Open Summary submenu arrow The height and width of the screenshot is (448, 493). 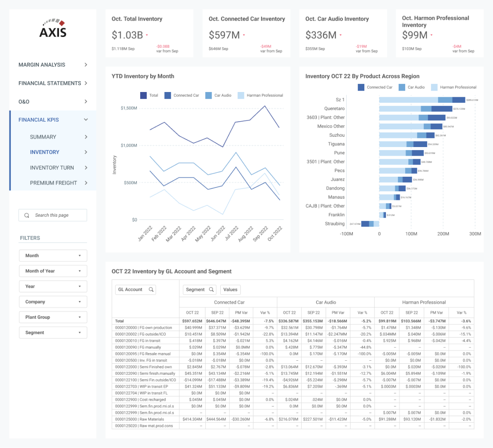86,137
